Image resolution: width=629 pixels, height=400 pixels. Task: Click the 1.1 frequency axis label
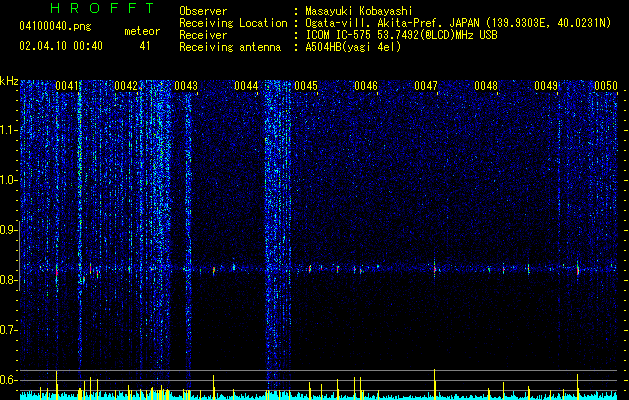point(9,130)
